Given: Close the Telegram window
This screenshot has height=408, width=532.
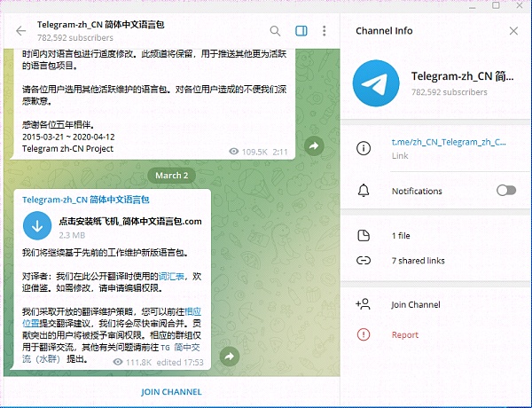Looking at the screenshot, I should pos(520,5).
